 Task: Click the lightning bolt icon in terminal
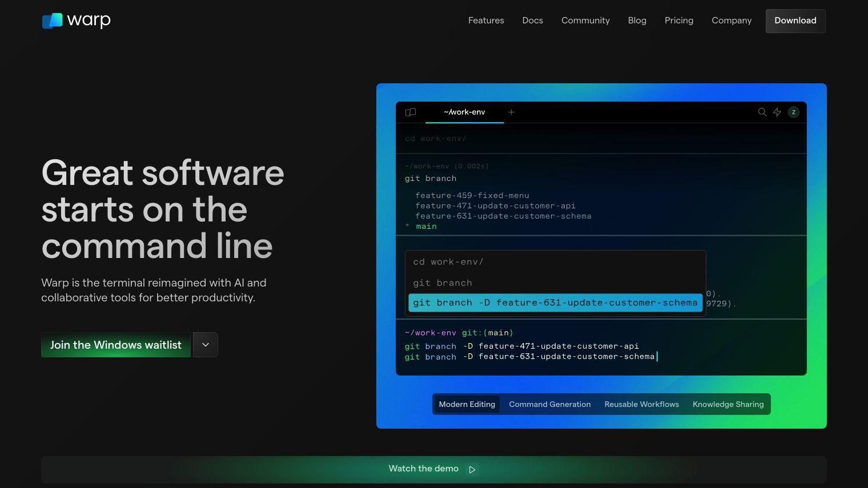[777, 112]
